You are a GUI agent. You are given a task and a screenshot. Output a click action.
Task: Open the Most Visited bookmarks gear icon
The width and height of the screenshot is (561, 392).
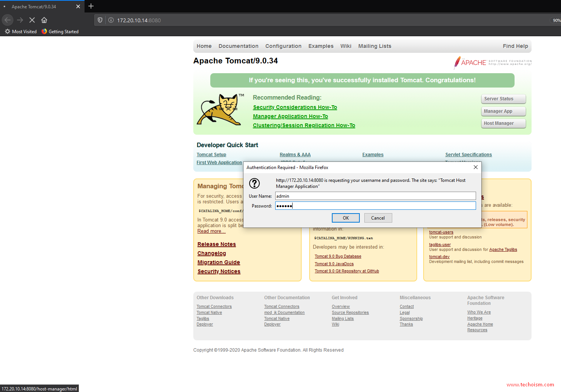tap(8, 31)
